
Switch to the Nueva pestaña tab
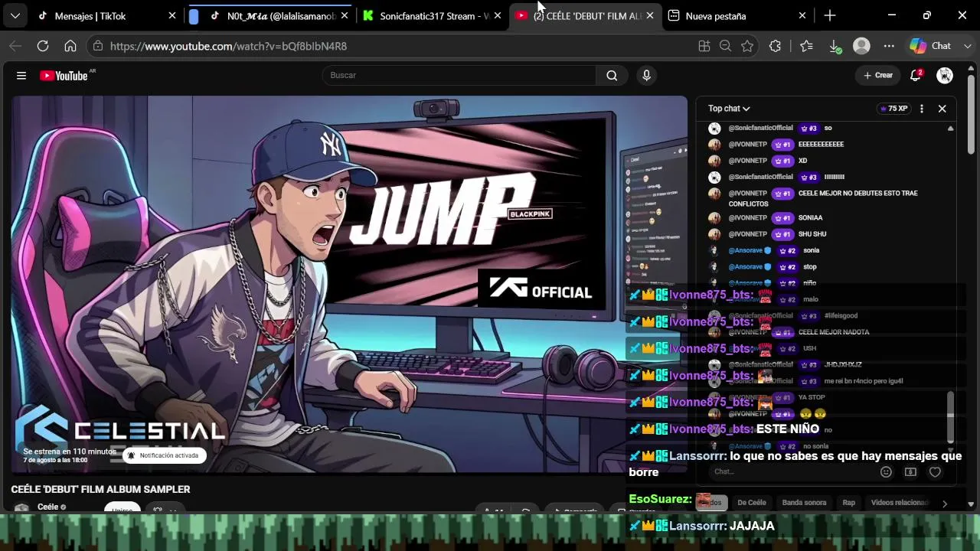[738, 15]
